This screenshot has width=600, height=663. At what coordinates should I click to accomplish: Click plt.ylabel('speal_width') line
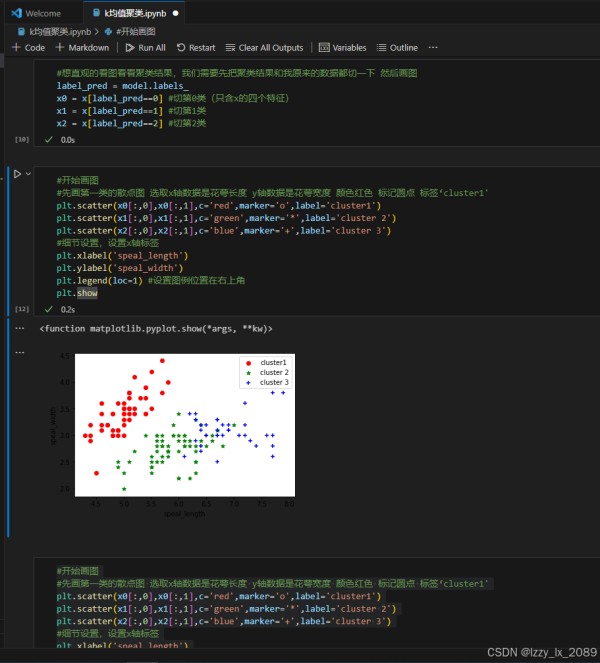click(x=120, y=268)
